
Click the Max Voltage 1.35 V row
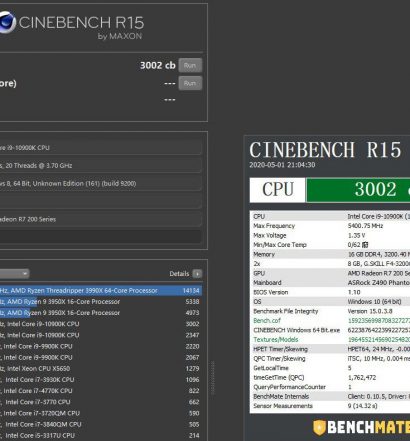(x=330, y=235)
